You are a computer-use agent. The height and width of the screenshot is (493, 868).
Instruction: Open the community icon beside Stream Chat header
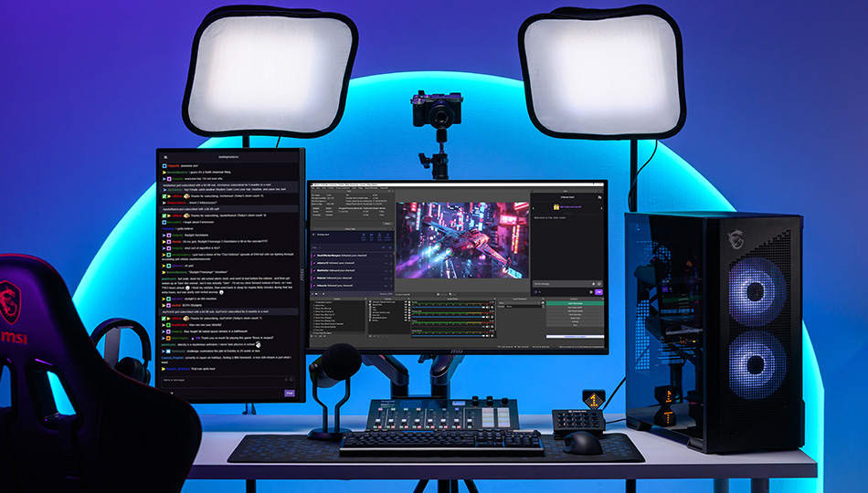pos(599,197)
